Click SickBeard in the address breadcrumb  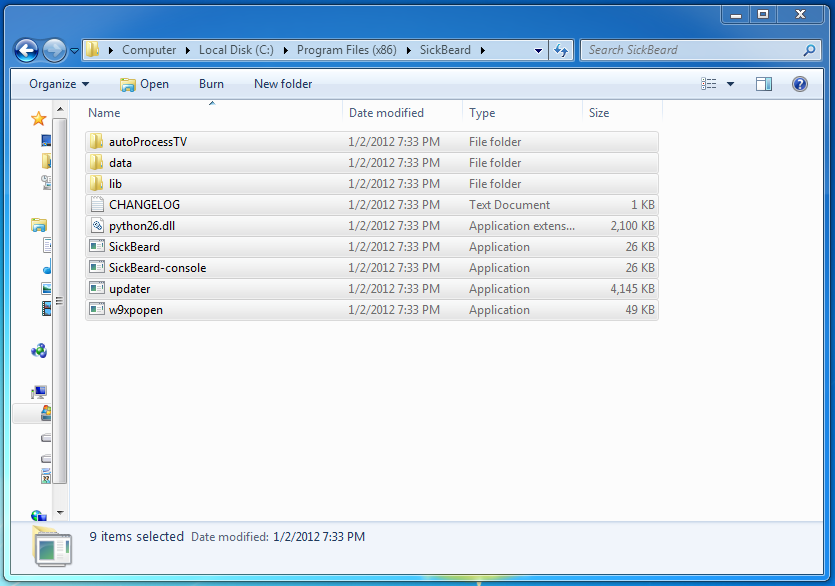[x=445, y=50]
